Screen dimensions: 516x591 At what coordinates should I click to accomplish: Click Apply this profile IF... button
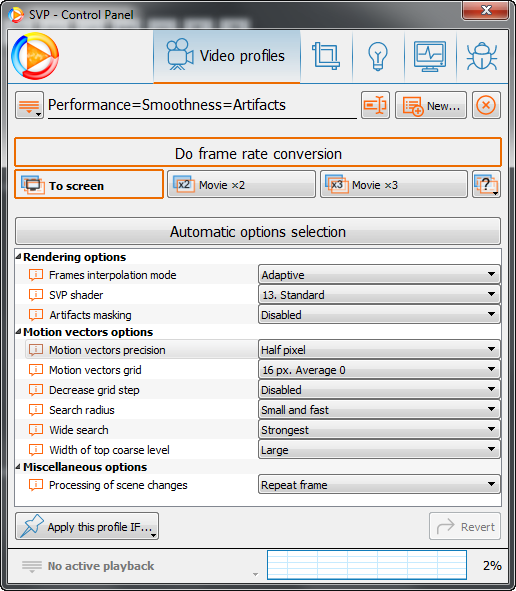pos(87,526)
